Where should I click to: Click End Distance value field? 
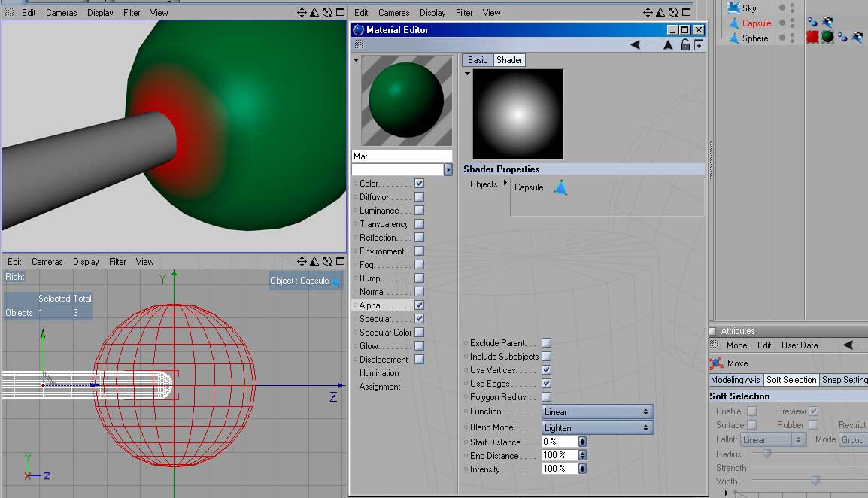click(560, 455)
